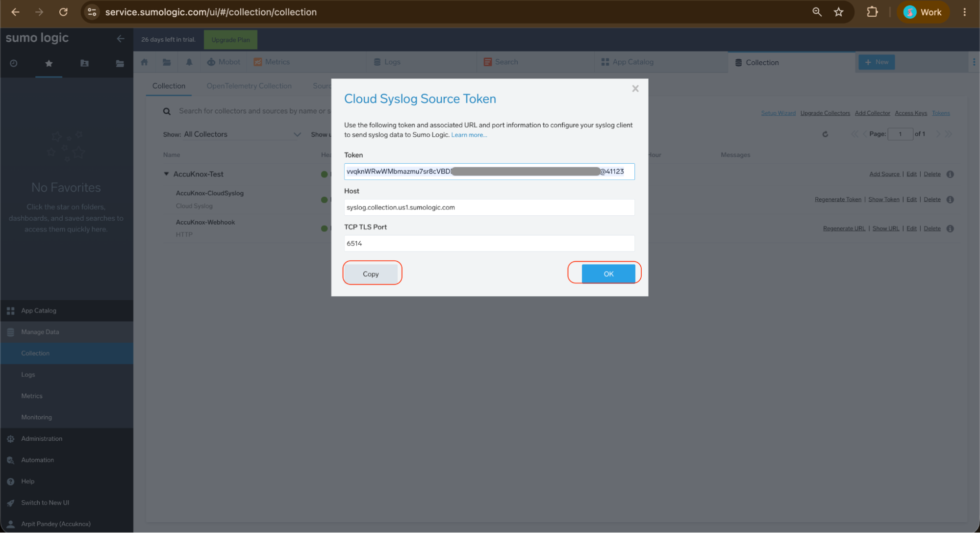
Task: Open the Upgrade Collectors link
Action: coord(825,113)
